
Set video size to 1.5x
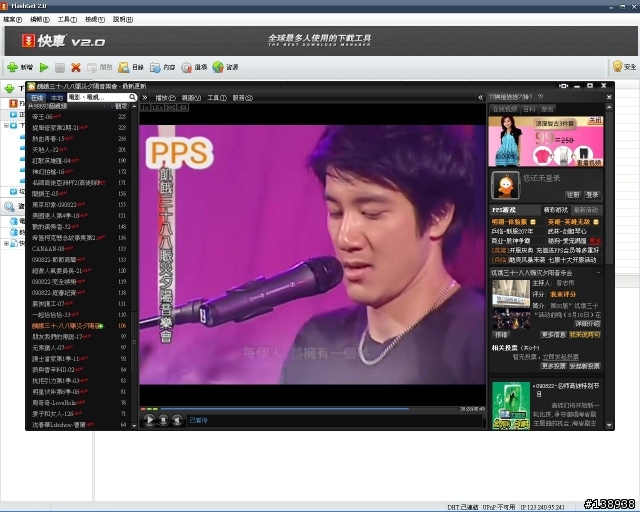[x=158, y=107]
